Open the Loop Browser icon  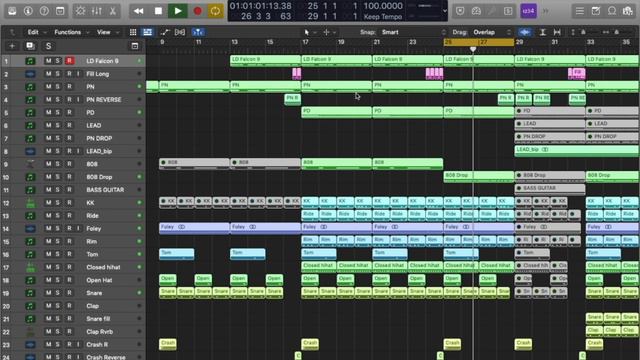pyautogui.click(x=612, y=11)
